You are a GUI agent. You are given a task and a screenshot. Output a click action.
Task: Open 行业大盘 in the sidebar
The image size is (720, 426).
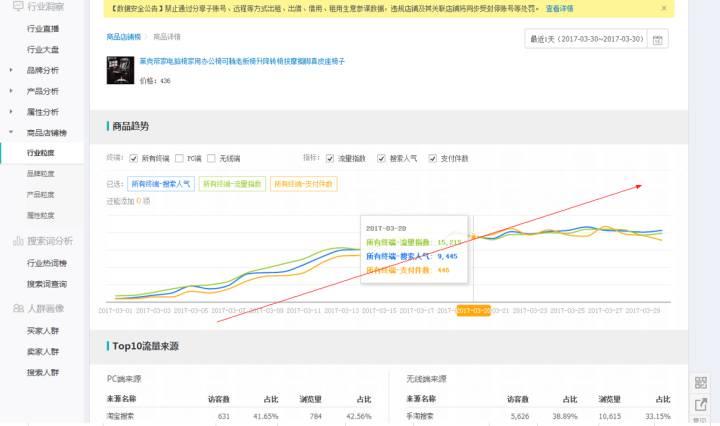tap(43, 50)
